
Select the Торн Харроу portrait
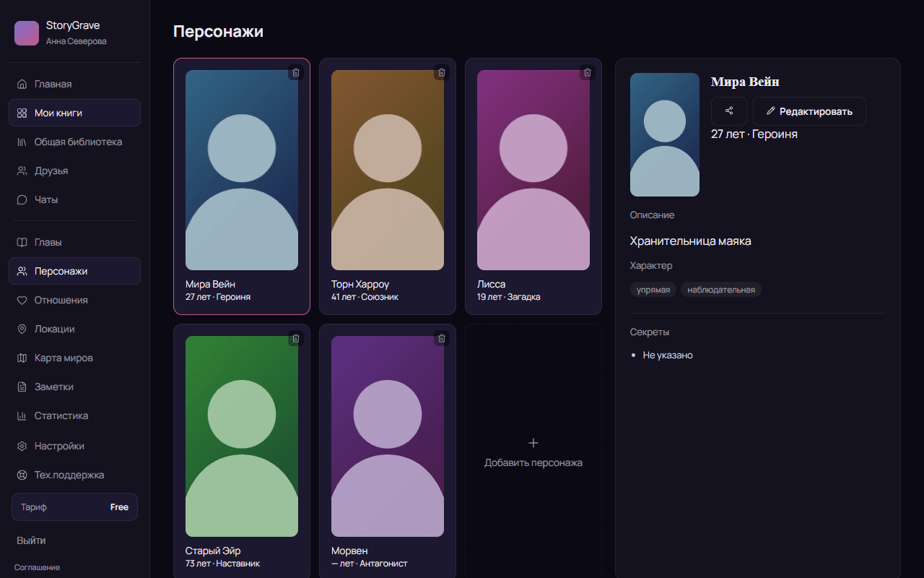(388, 170)
